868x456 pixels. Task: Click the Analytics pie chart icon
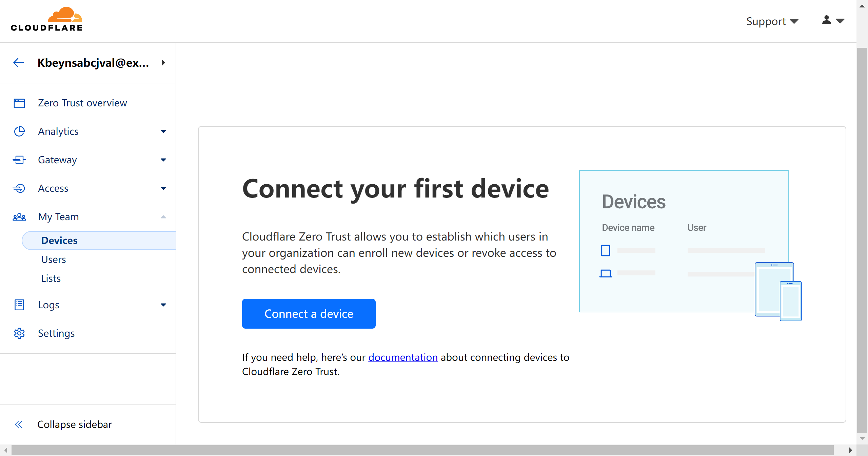(19, 131)
